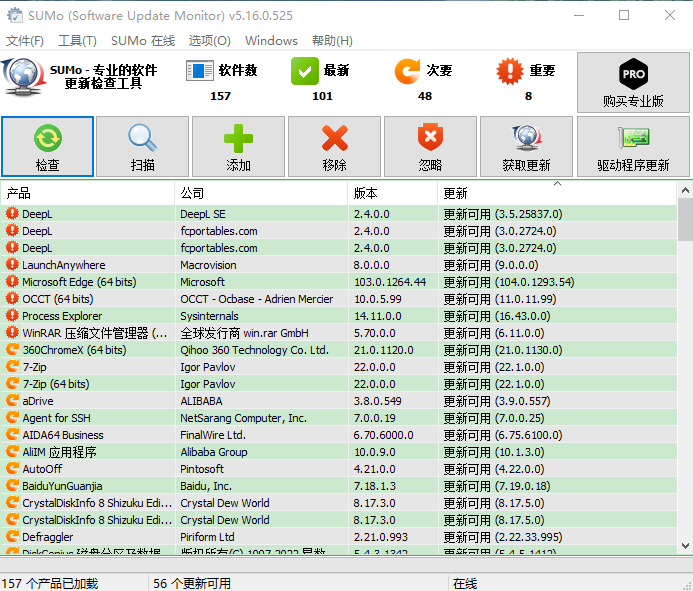This screenshot has width=693, height=591.
Task: Click status bar 在线 indicator
Action: [x=465, y=583]
